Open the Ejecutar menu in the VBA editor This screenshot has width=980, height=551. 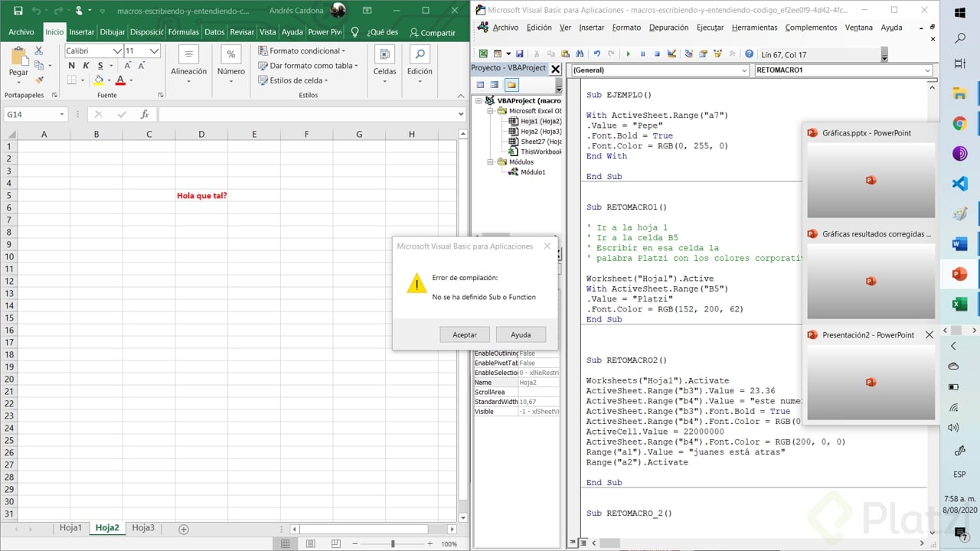point(710,28)
